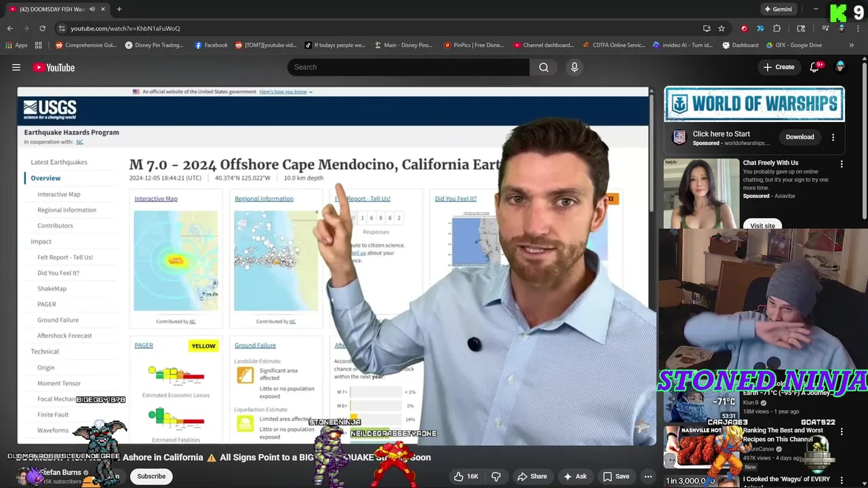
Task: Open YouTube notifications bell
Action: coord(814,67)
